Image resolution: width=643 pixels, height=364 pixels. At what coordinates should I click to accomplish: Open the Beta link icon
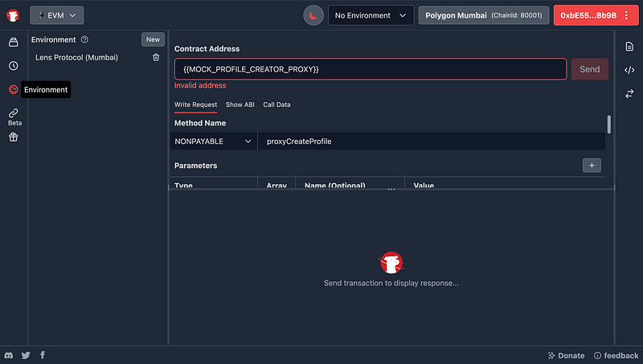[x=14, y=113]
